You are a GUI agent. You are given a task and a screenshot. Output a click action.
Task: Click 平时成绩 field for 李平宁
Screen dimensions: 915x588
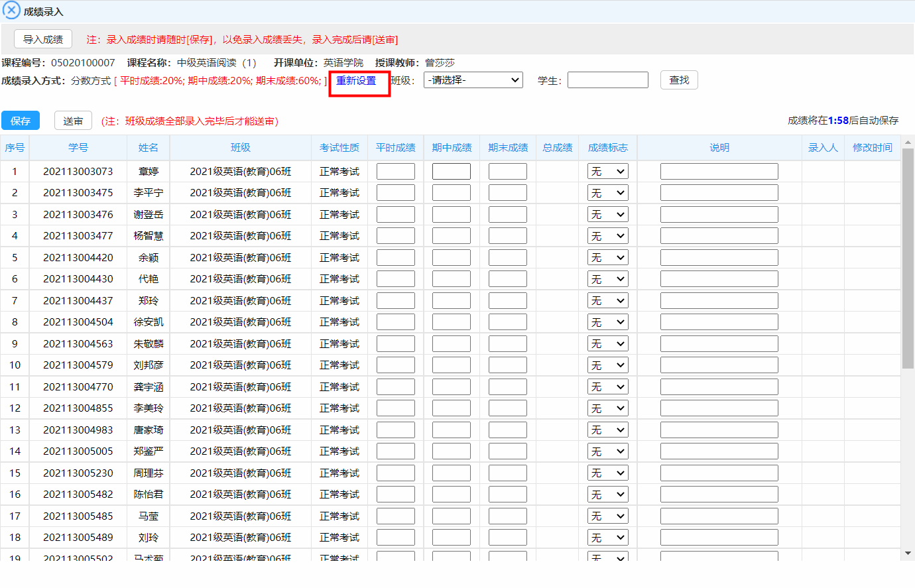pyautogui.click(x=395, y=193)
